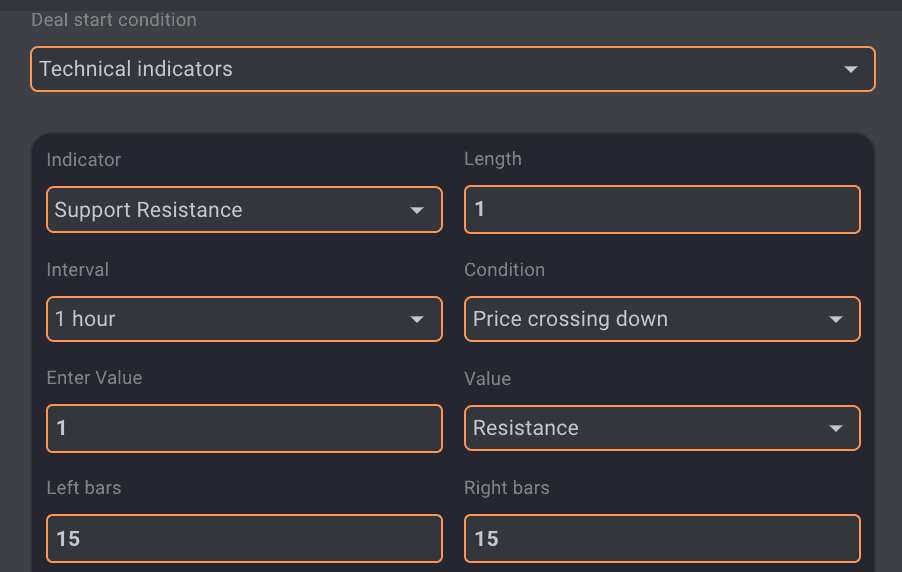Open the Support Resistance indicator dropdown
This screenshot has height=572, width=902.
(x=230, y=210)
